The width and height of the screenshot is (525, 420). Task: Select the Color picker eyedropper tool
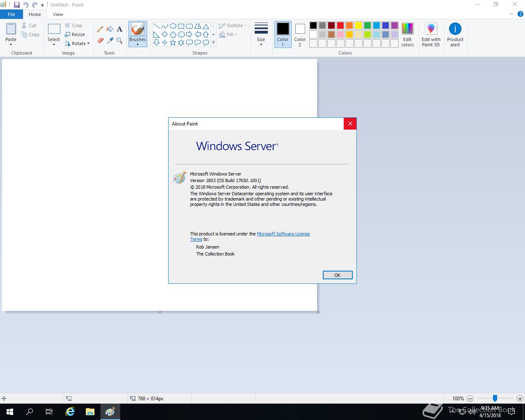coord(110,40)
